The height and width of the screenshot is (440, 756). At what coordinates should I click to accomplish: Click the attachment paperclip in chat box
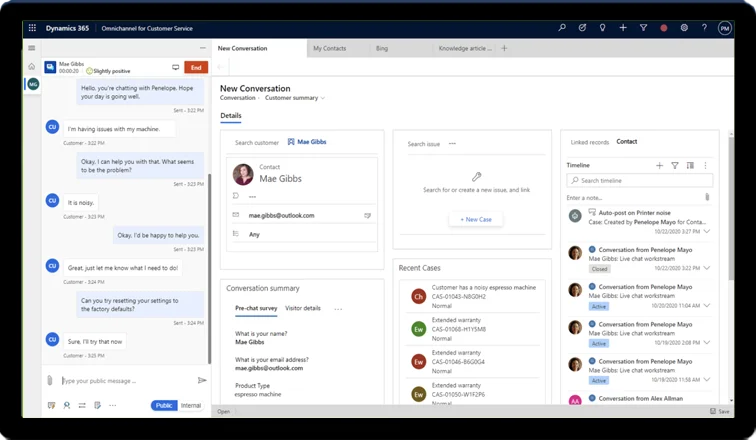click(50, 380)
